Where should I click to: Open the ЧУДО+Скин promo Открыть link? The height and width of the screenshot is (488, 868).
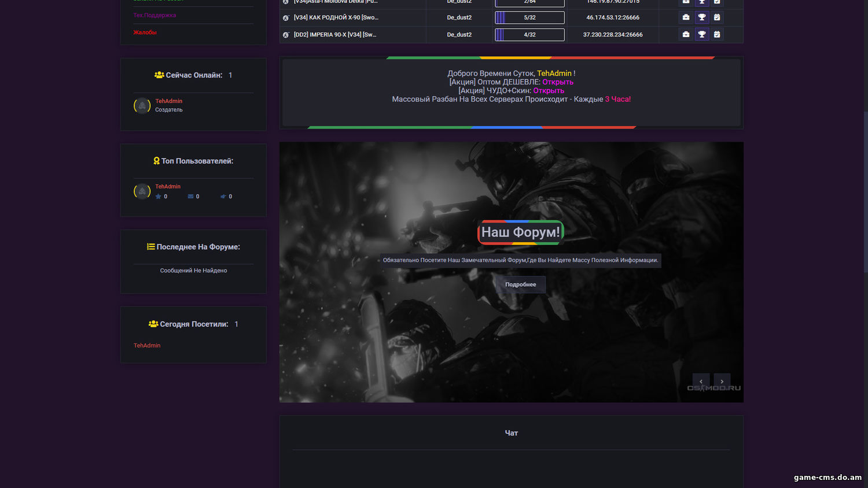549,91
